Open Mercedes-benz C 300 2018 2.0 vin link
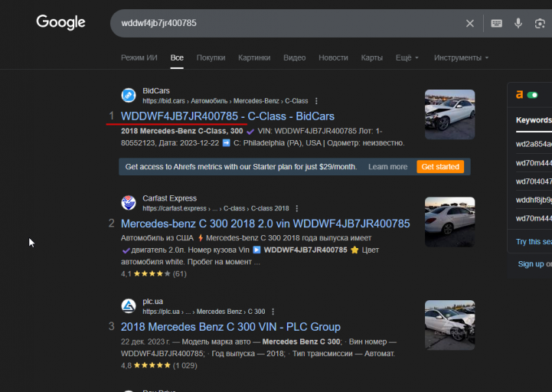Image resolution: width=552 pixels, height=392 pixels. [x=265, y=224]
